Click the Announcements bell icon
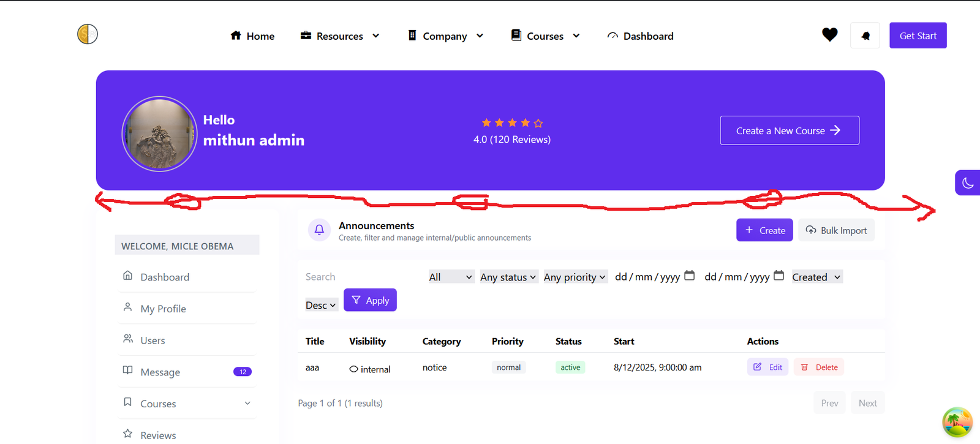Screen dimensions: 980x444 point(319,230)
